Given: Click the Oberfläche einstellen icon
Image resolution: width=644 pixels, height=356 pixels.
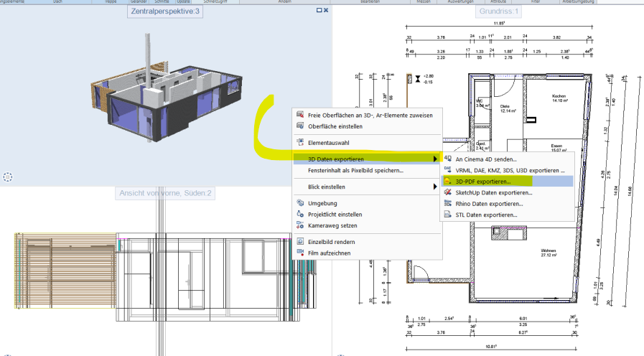Looking at the screenshot, I should (x=300, y=126).
